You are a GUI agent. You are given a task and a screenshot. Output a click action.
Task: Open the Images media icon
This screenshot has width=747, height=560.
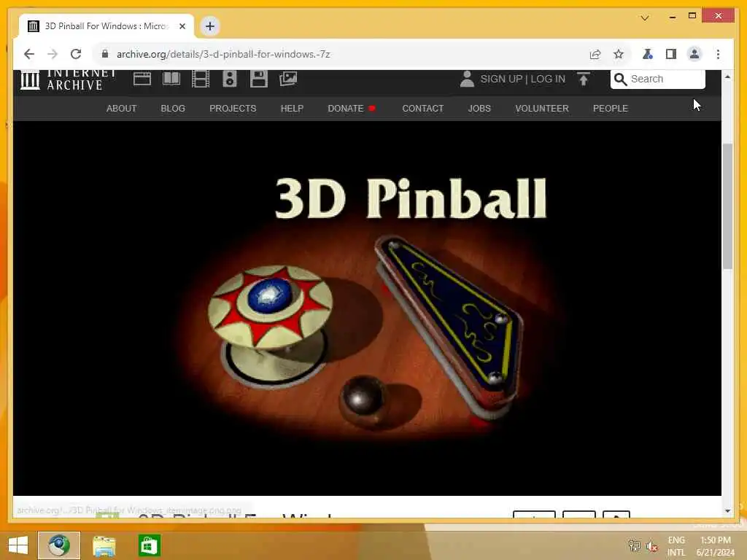288,79
